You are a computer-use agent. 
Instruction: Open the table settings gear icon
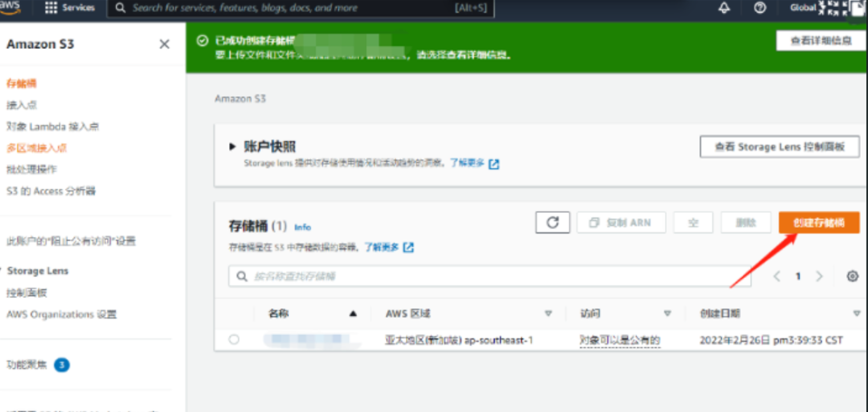click(x=853, y=276)
